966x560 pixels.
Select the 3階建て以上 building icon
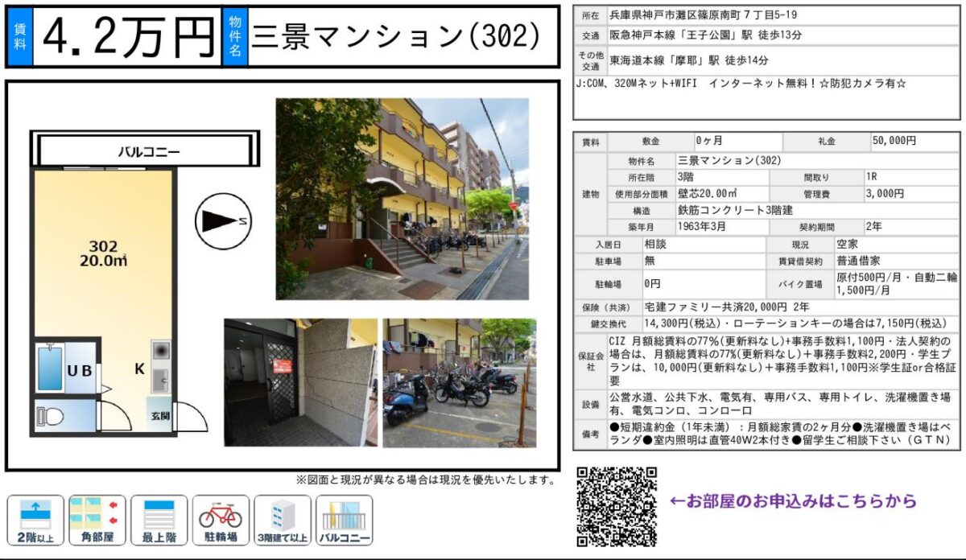coord(282,521)
